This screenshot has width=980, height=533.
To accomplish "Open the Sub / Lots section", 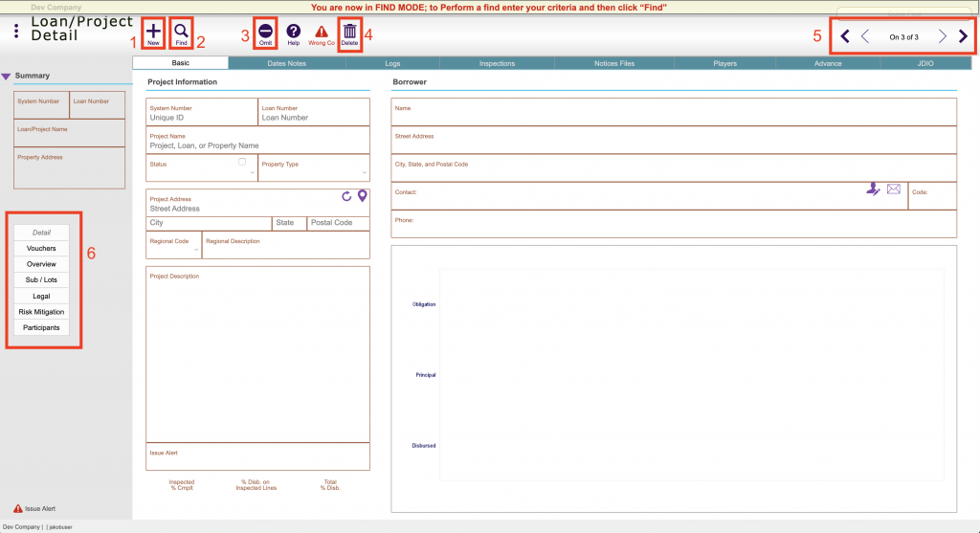I will pos(41,280).
